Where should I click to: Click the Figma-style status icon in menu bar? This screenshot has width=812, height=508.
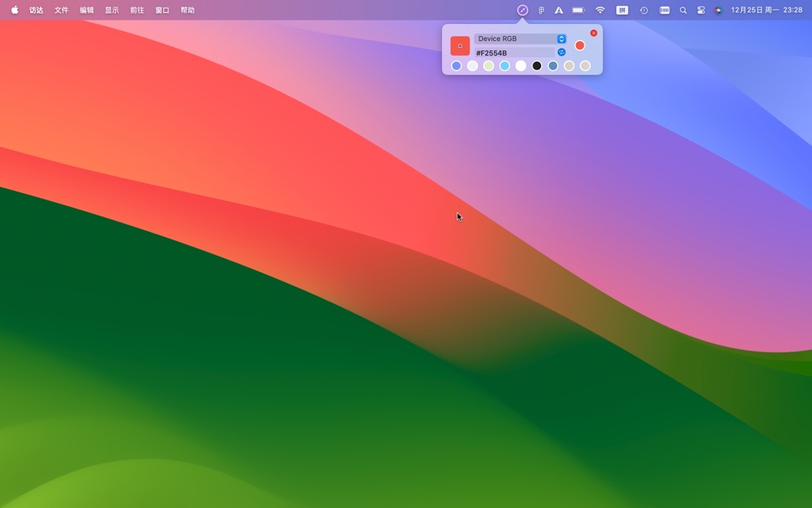[541, 10]
